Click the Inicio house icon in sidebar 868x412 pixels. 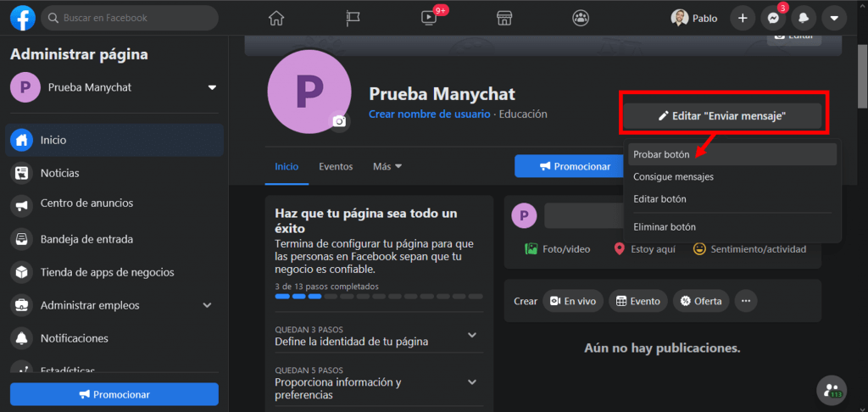point(21,140)
